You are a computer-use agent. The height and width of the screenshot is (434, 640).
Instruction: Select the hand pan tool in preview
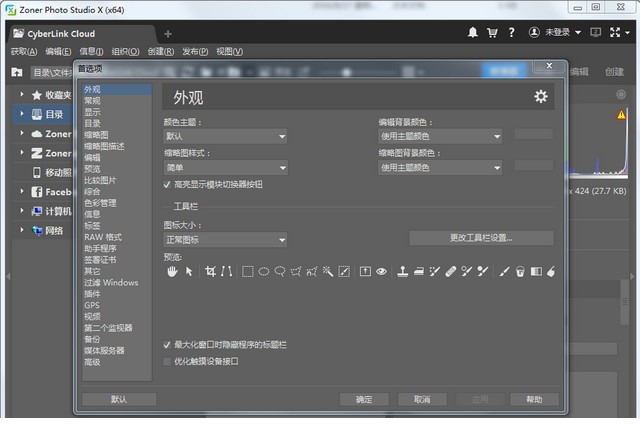[172, 272]
